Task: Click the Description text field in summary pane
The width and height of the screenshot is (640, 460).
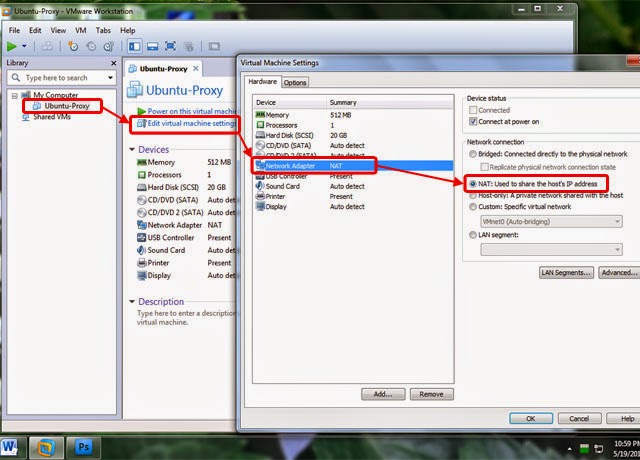Action: 187,318
